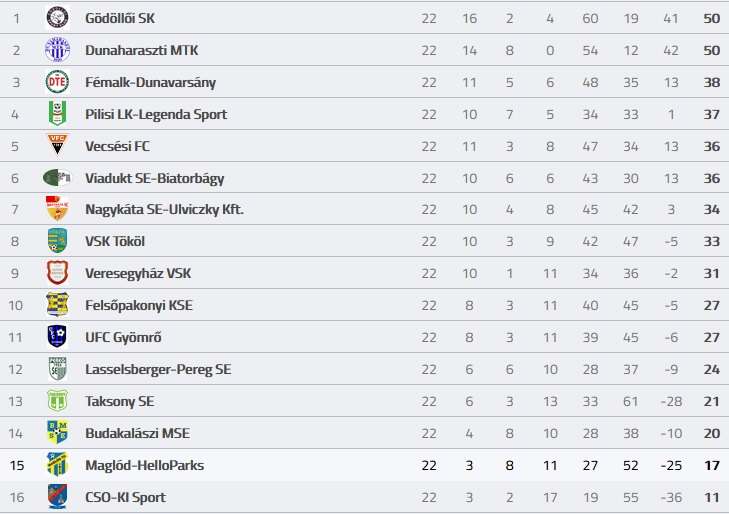Open the CSO-KI Sport team crest
The image size is (729, 514).
(57, 497)
